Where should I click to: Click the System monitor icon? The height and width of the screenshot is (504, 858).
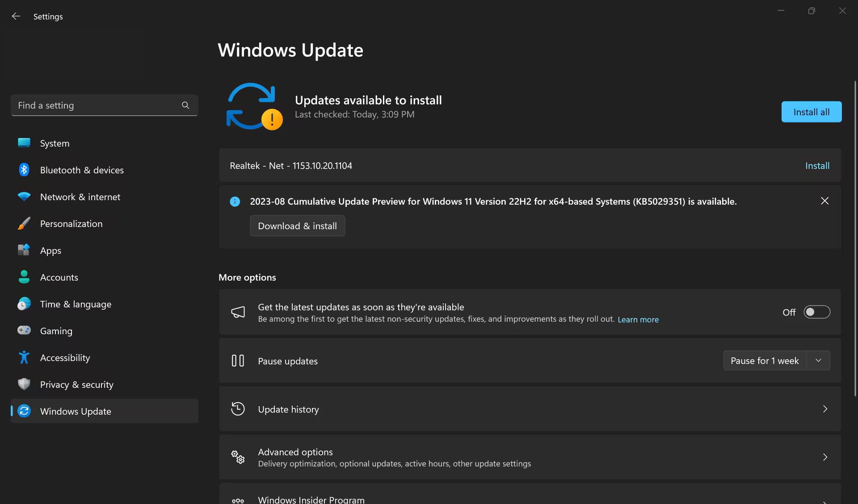point(24,143)
